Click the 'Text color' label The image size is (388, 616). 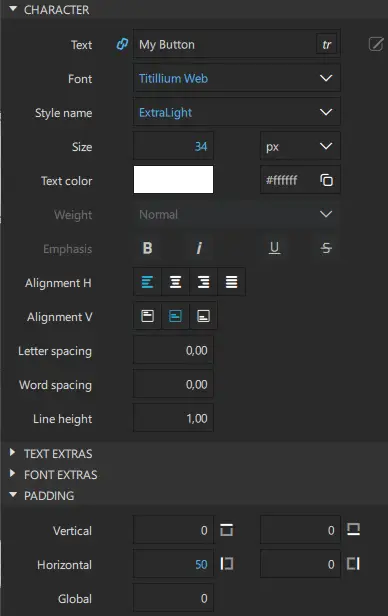(67, 181)
